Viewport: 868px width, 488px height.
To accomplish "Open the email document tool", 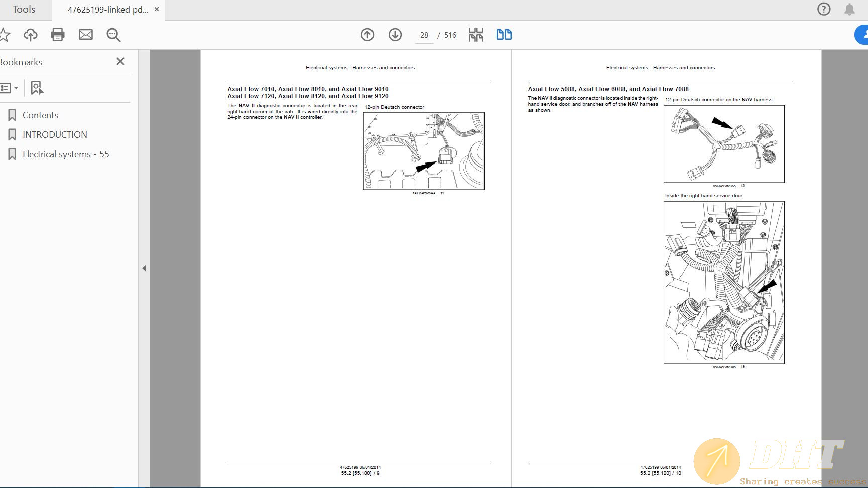I will click(x=85, y=35).
